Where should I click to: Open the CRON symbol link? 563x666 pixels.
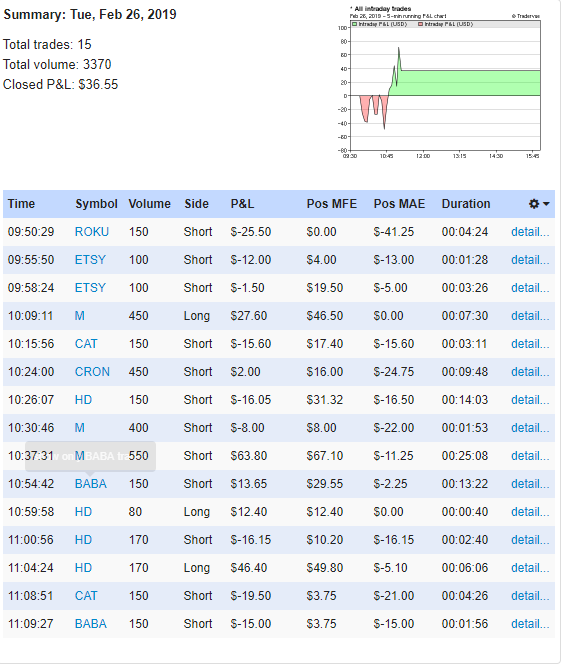92,372
